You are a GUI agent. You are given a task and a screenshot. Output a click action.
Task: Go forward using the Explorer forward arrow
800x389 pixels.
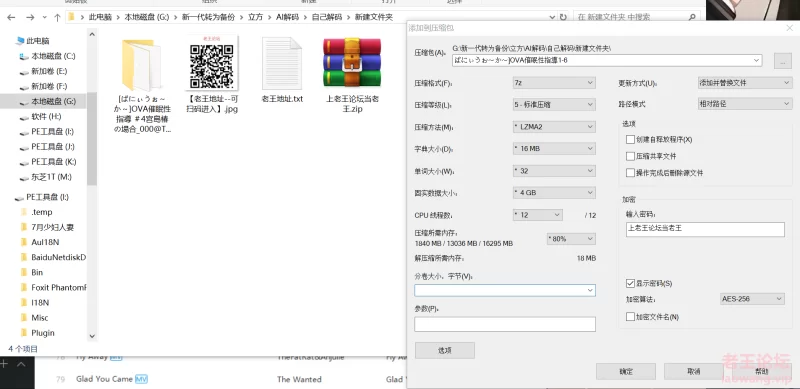(30, 17)
